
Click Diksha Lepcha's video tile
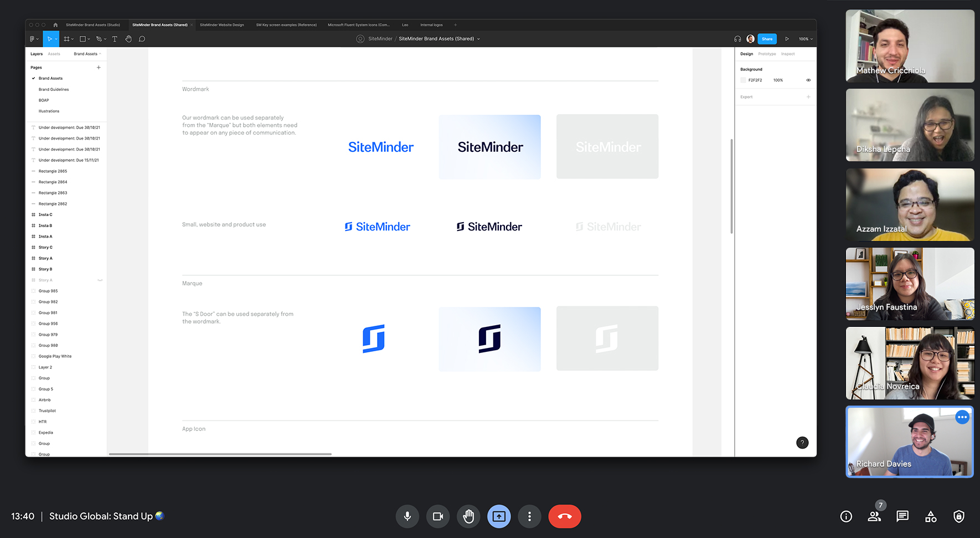click(910, 125)
